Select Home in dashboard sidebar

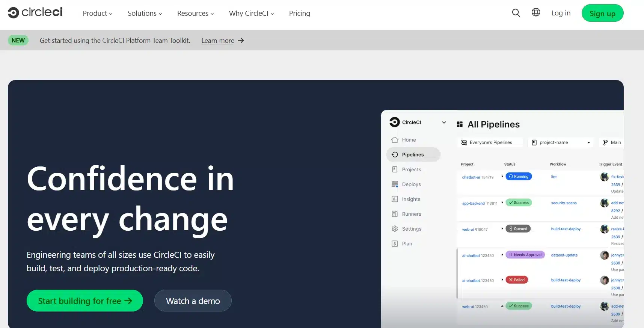tap(409, 140)
